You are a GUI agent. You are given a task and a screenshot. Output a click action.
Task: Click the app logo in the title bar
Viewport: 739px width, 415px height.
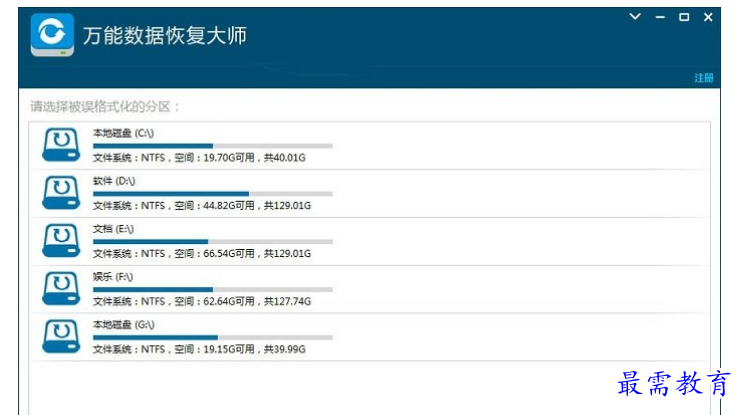(x=52, y=35)
